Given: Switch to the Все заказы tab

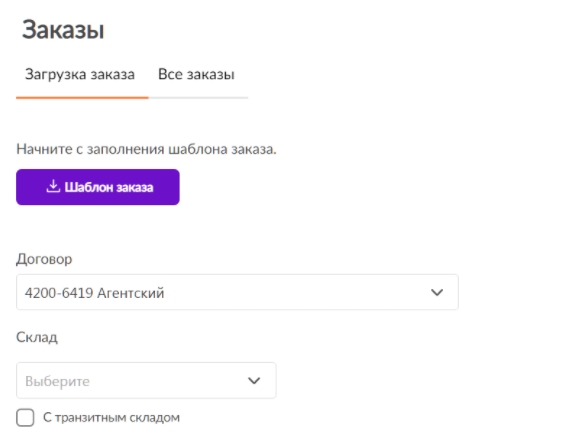Looking at the screenshot, I should pyautogui.click(x=196, y=74).
